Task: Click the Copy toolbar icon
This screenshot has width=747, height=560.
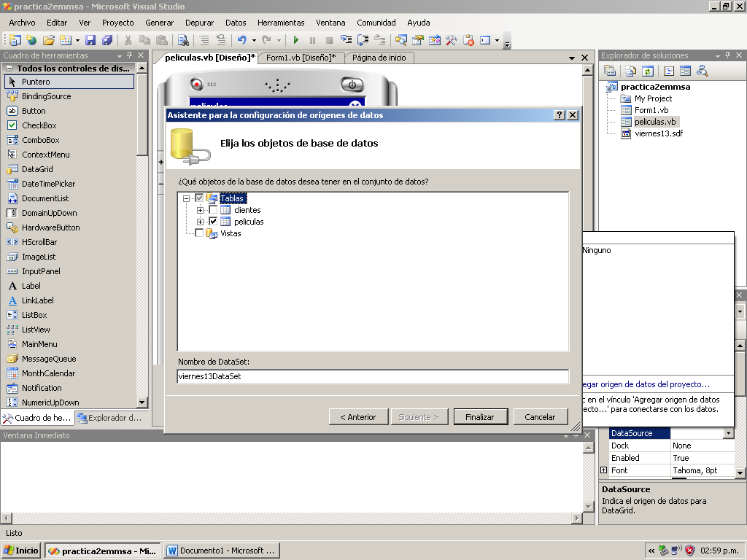Action: pos(145,41)
